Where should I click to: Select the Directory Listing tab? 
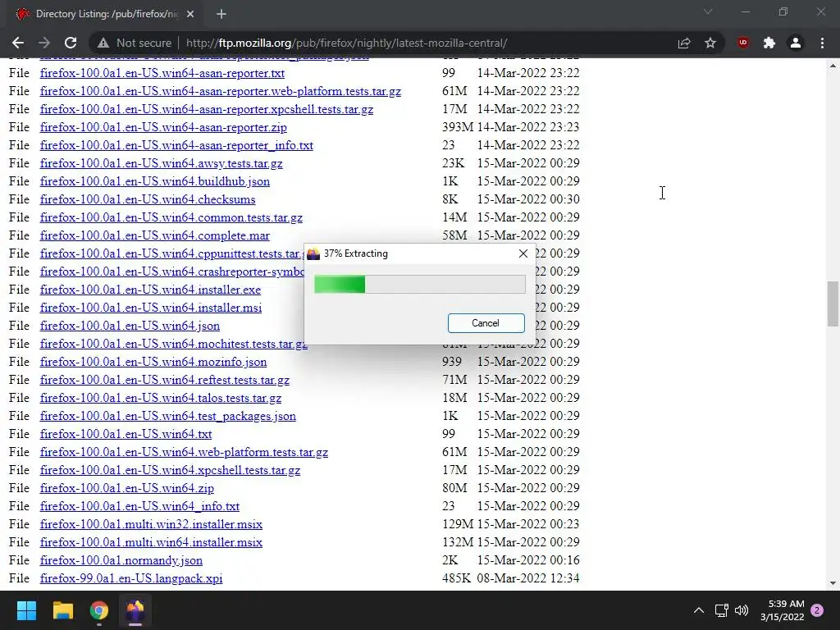pyautogui.click(x=105, y=14)
